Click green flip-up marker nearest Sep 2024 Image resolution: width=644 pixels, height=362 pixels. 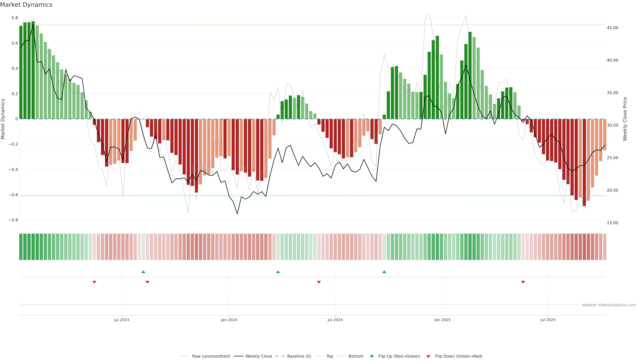coord(384,272)
